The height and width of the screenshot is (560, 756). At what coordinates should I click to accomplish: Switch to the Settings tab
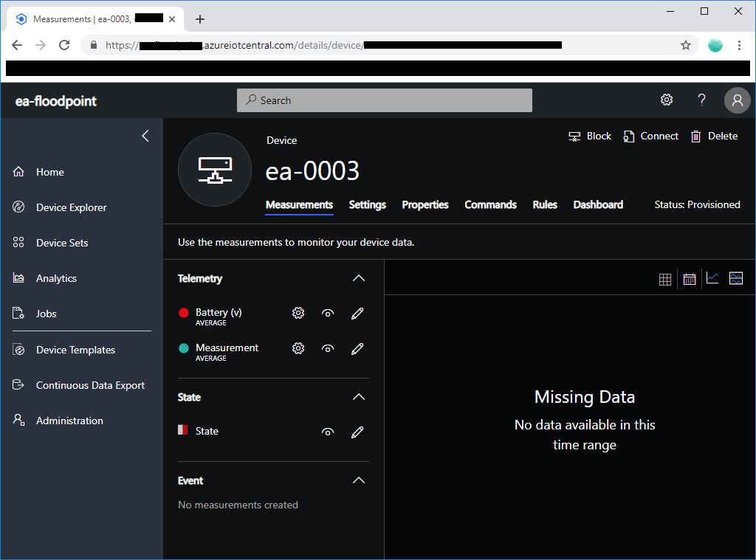coord(367,204)
